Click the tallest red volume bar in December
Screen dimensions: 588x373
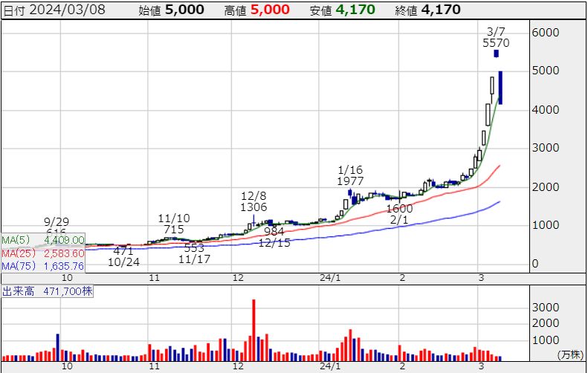[253, 331]
